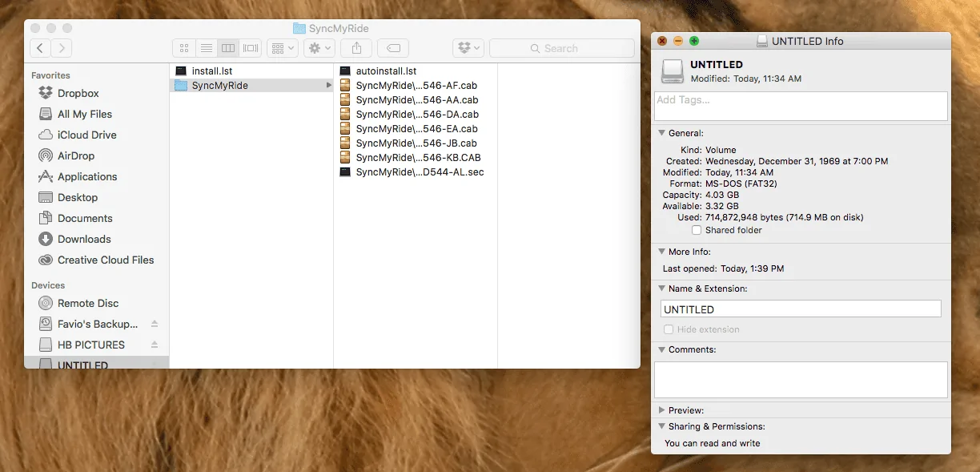The height and width of the screenshot is (472, 980).
Task: Click the Finder Search field
Action: pos(561,48)
